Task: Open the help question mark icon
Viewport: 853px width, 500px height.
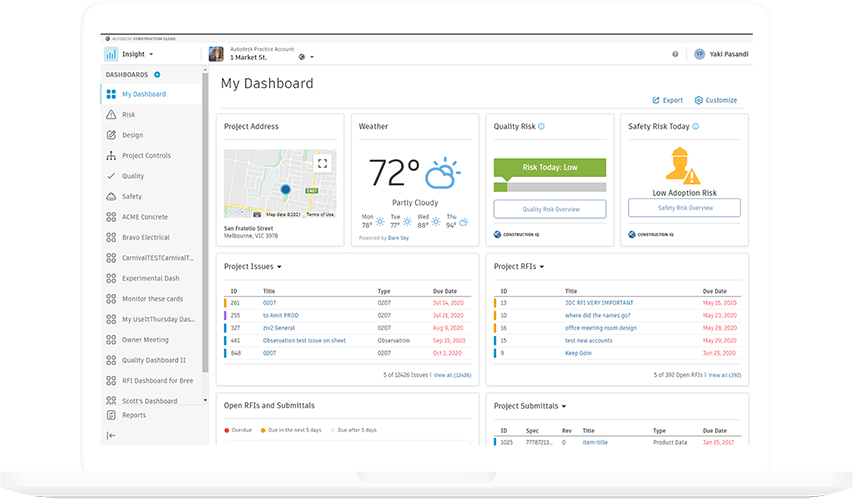Action: click(675, 54)
